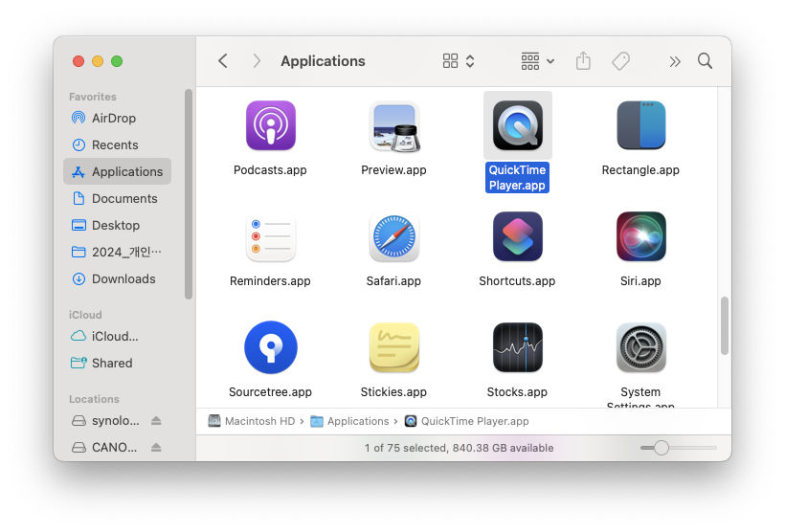Open Downloads in the sidebar
This screenshot has height=532, width=785.
click(117, 278)
